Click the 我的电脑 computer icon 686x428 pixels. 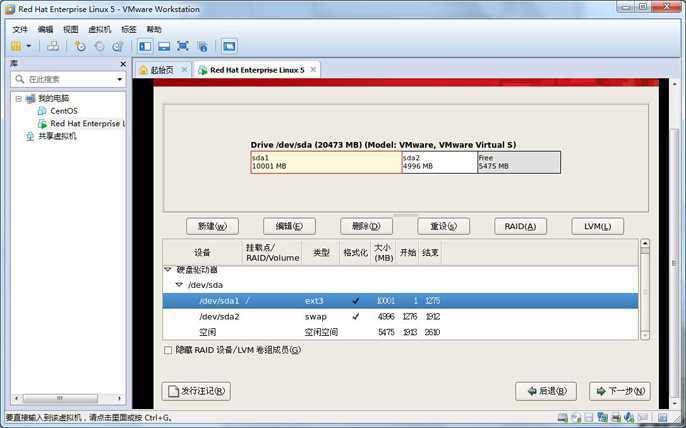(30, 98)
